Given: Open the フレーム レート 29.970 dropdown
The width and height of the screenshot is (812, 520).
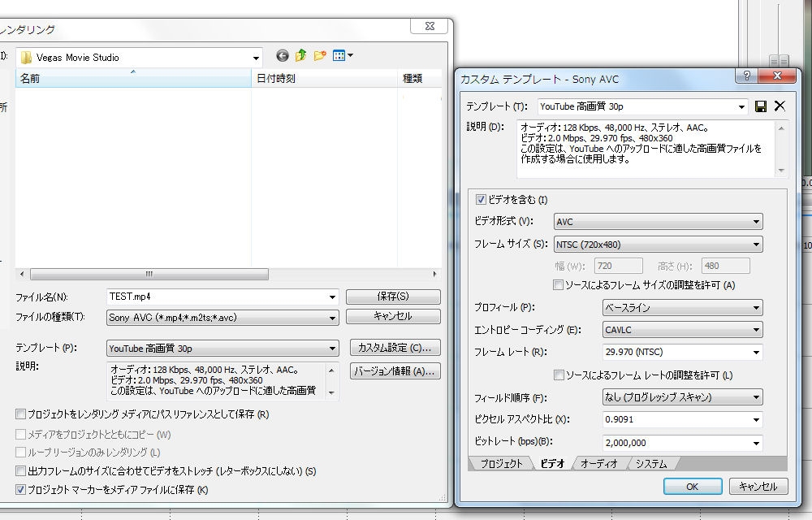Looking at the screenshot, I should [x=756, y=352].
